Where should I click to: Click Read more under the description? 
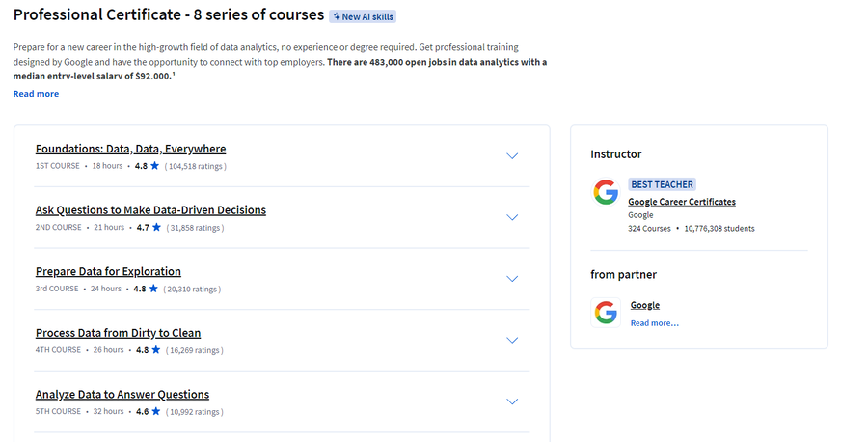(36, 94)
